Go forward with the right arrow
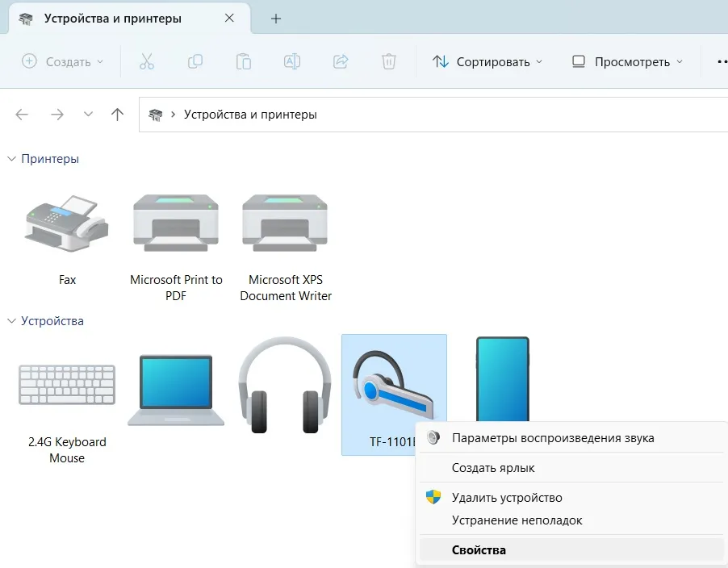The height and width of the screenshot is (568, 728). (57, 114)
